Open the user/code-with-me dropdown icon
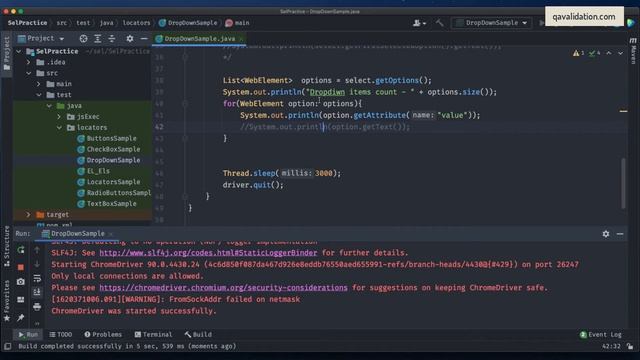 420,23
